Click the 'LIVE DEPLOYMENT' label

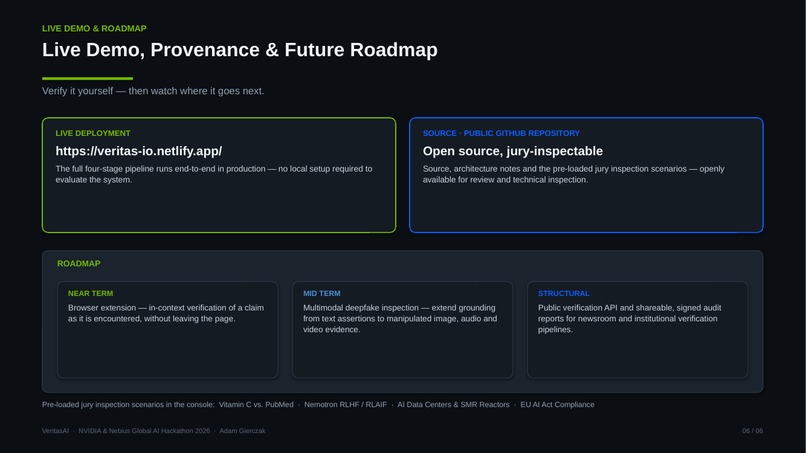(93, 133)
